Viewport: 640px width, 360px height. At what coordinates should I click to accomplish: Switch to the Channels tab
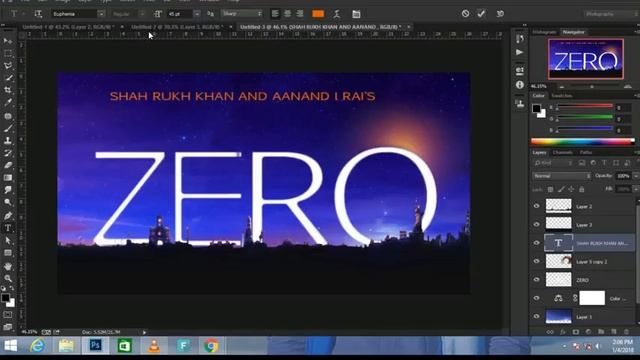coord(562,152)
